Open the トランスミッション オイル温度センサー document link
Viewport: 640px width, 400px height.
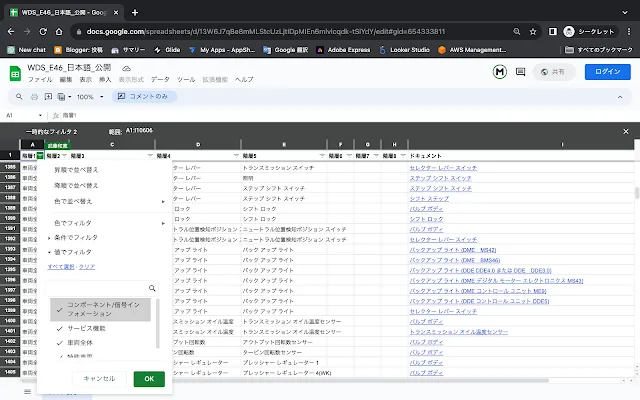click(x=459, y=332)
